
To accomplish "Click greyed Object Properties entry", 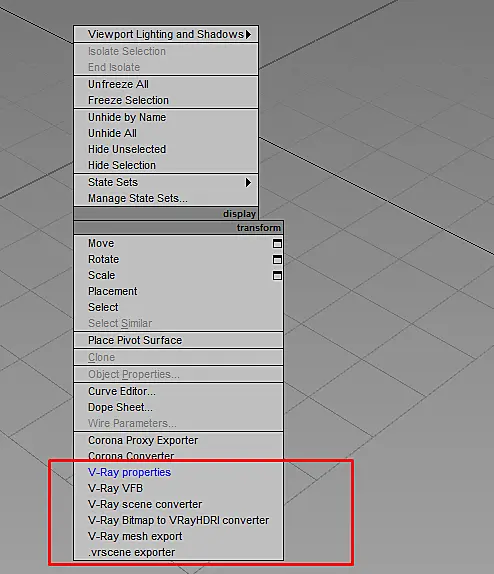I will point(178,374).
